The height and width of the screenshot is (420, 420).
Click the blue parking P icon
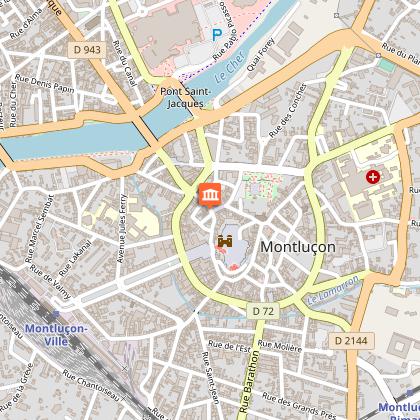(x=217, y=35)
